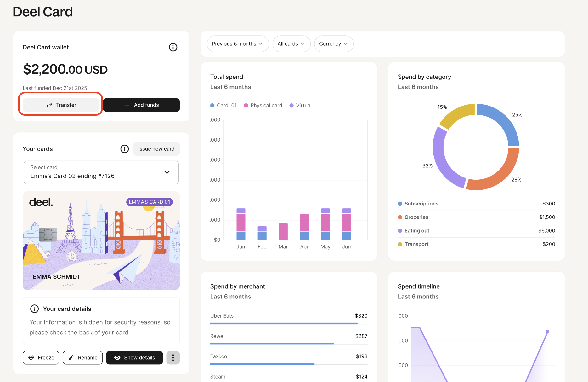Click the Issue new card button
The image size is (588, 382).
[x=156, y=149]
